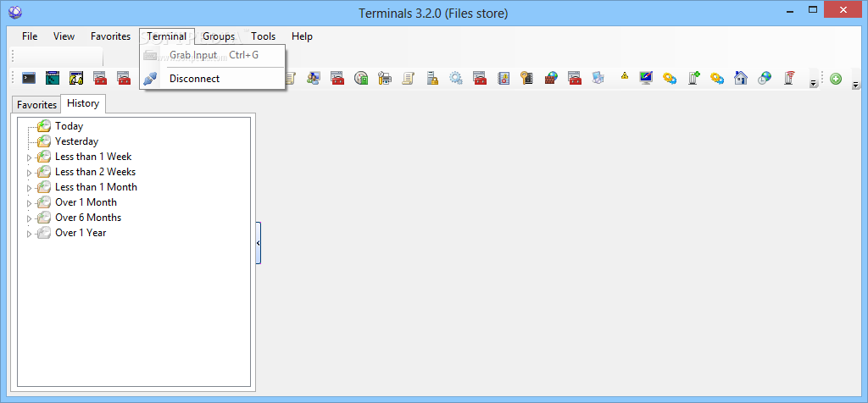Click the brick firewall with globe icon

tap(551, 78)
